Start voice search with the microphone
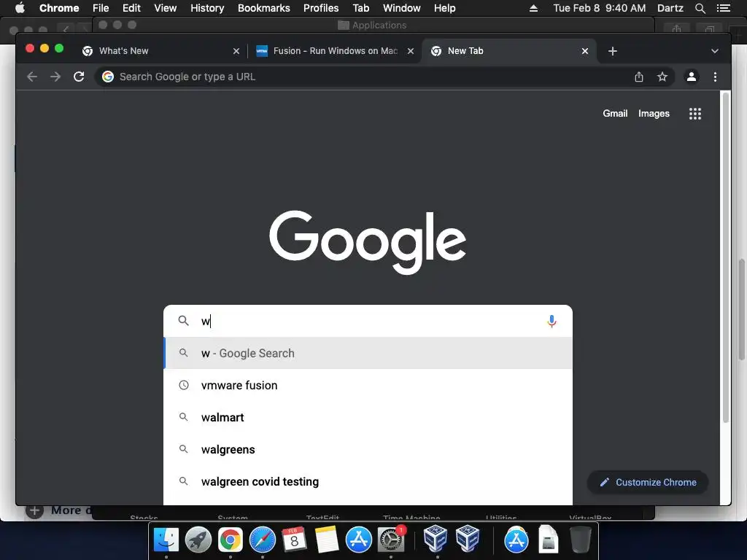The width and height of the screenshot is (747, 560). pos(551,322)
